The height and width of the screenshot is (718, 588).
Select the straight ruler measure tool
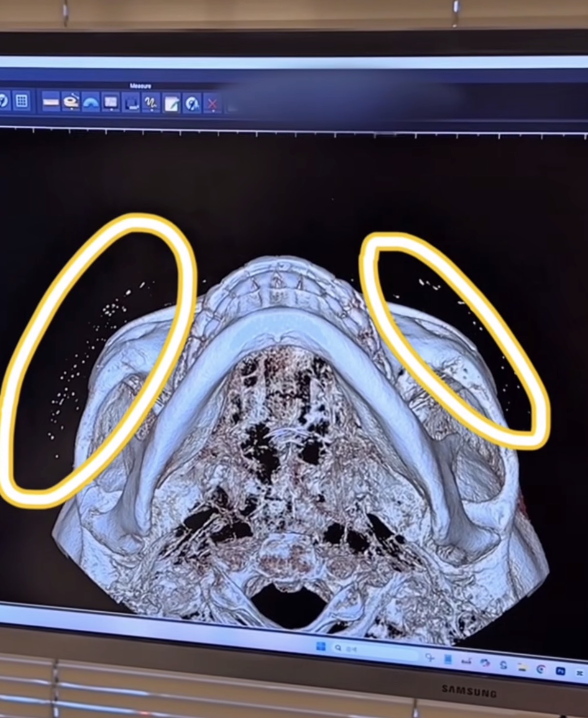pyautogui.click(x=51, y=102)
